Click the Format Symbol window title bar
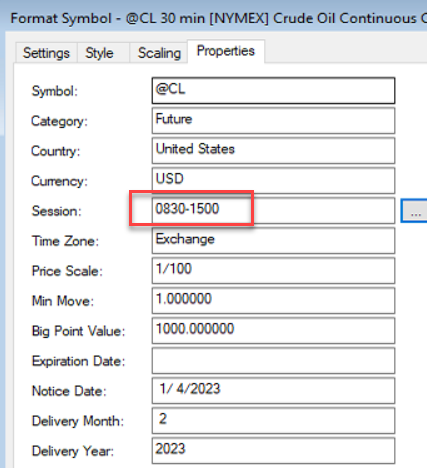427x468 pixels. coord(213,18)
